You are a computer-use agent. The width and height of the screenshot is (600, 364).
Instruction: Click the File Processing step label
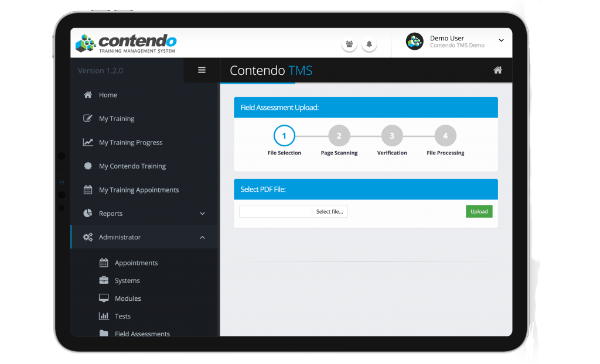click(445, 153)
